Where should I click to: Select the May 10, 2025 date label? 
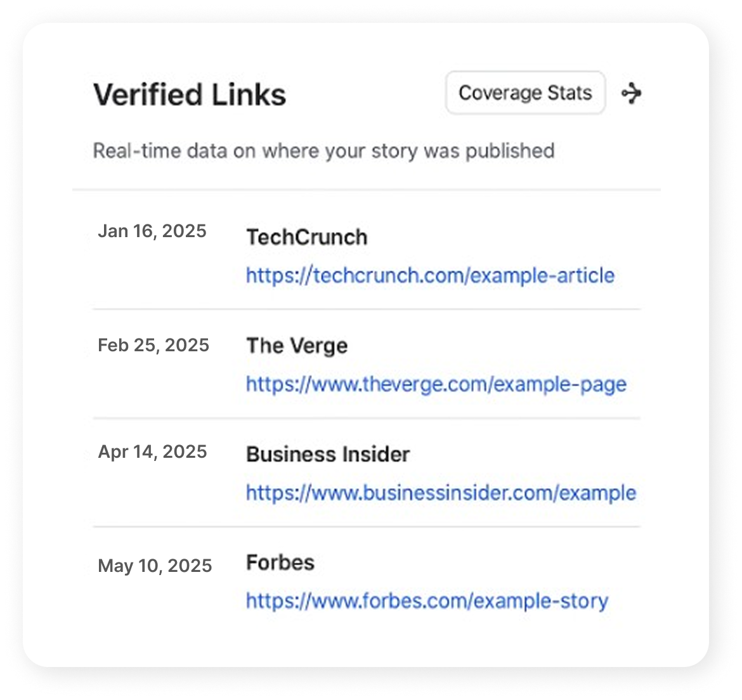coord(155,566)
